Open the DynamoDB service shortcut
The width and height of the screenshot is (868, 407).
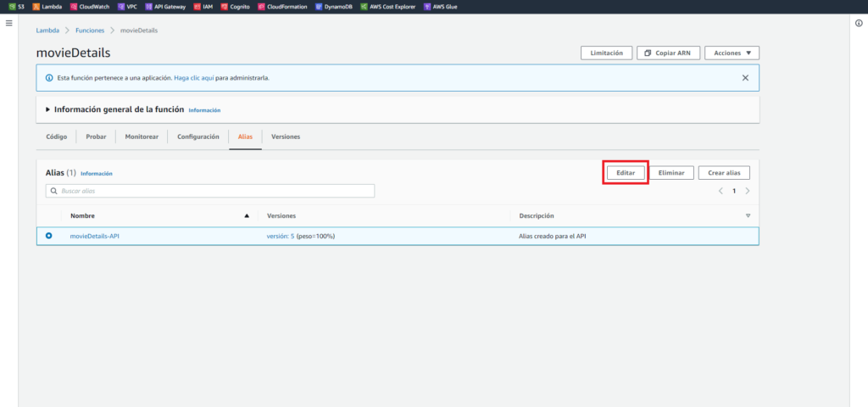coord(335,6)
